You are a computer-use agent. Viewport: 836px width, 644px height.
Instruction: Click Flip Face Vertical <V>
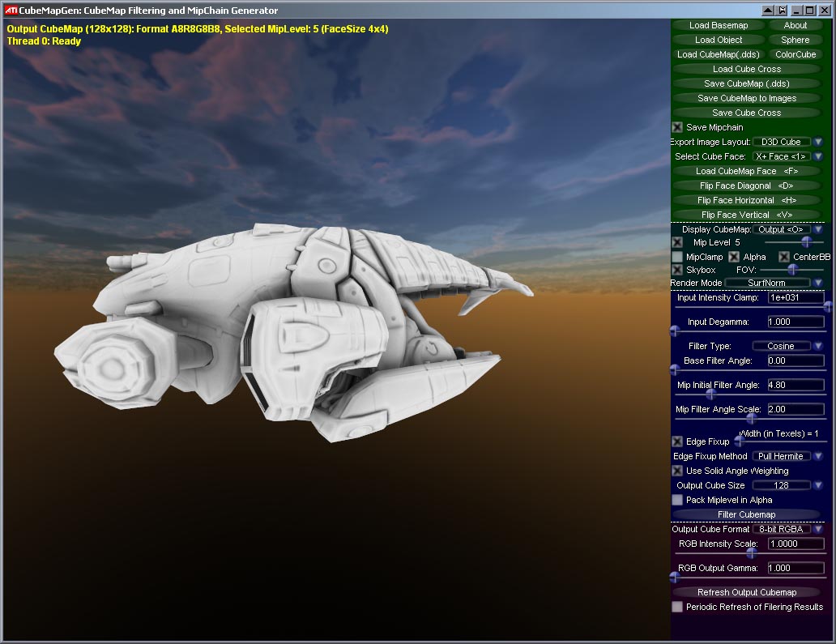point(746,215)
